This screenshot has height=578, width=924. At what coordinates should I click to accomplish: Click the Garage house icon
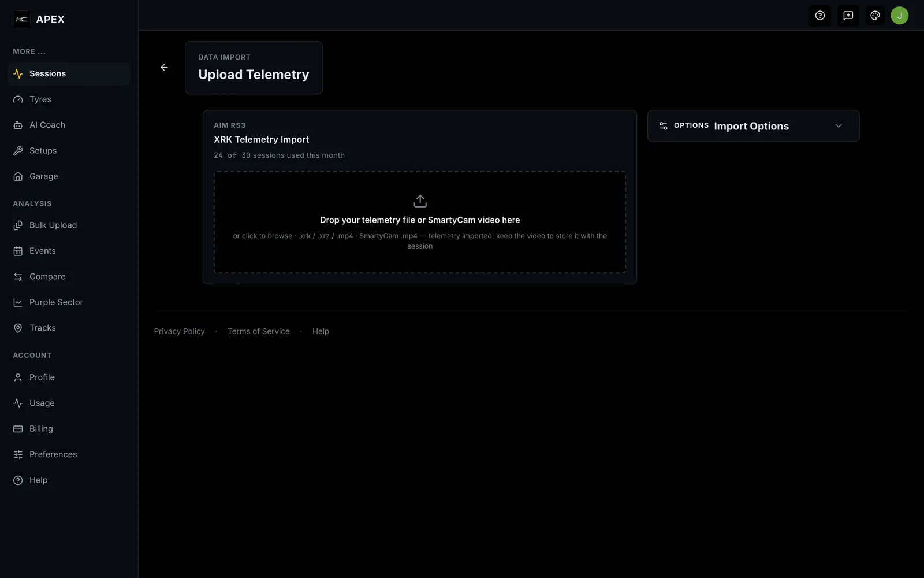click(18, 176)
